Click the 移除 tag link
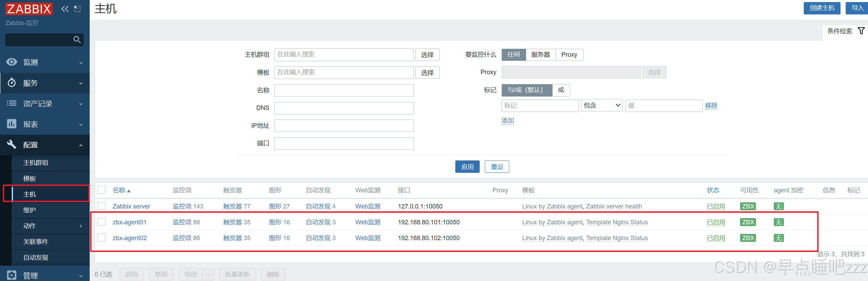This screenshot has width=868, height=281. [711, 105]
